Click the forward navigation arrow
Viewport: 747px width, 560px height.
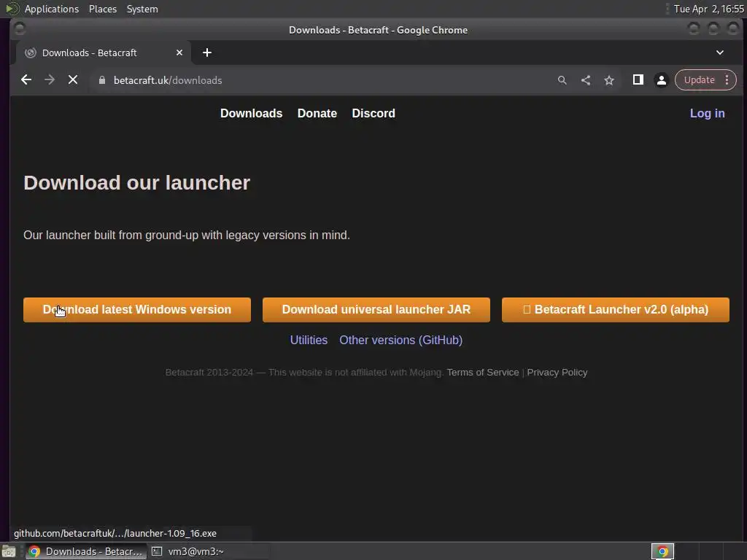pos(50,80)
